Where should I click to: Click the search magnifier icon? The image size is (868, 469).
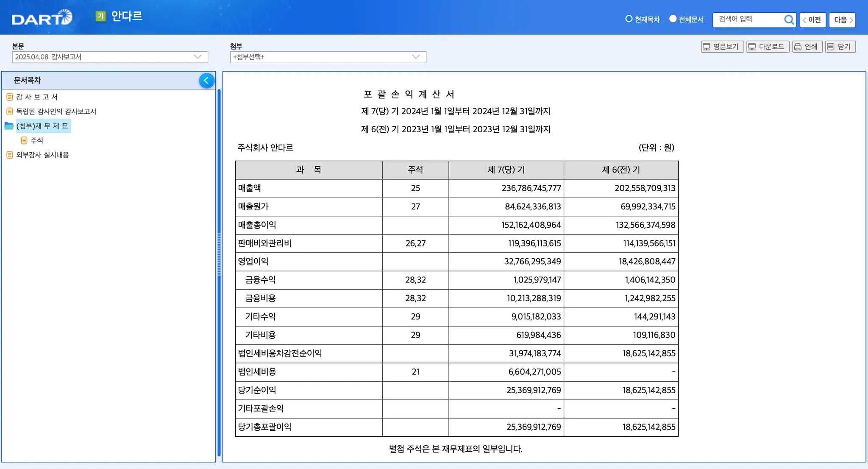[x=788, y=20]
